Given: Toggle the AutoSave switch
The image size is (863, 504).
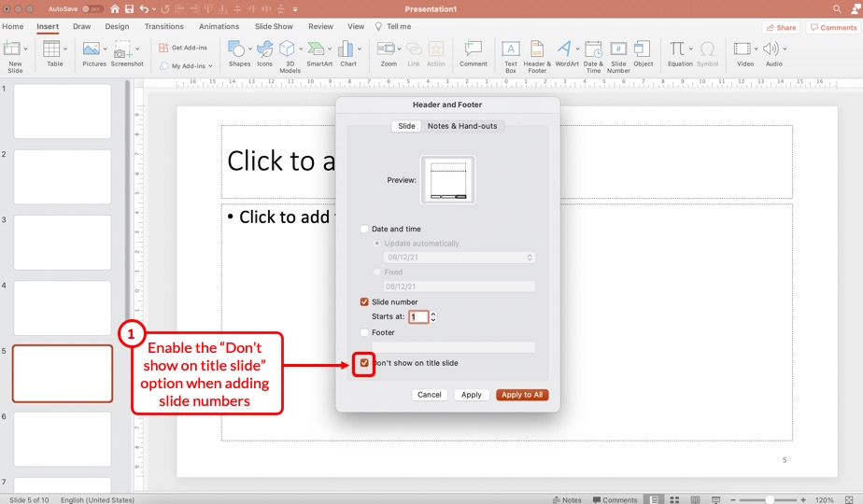Looking at the screenshot, I should click(x=92, y=8).
